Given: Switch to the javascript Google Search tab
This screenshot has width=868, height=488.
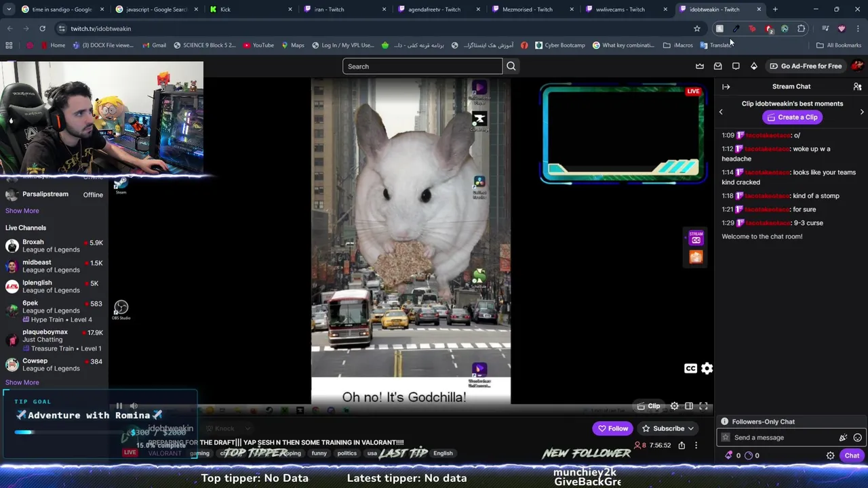Looking at the screenshot, I should [x=157, y=9].
